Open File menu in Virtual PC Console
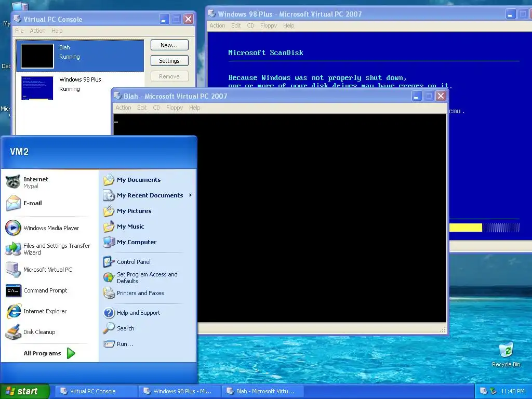 tap(19, 31)
